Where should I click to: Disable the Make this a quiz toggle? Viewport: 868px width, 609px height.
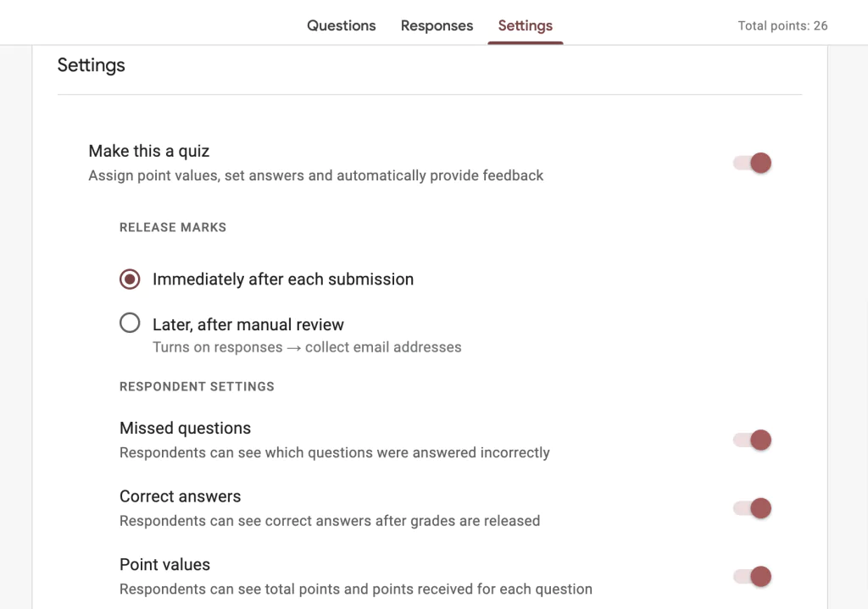[x=751, y=163]
